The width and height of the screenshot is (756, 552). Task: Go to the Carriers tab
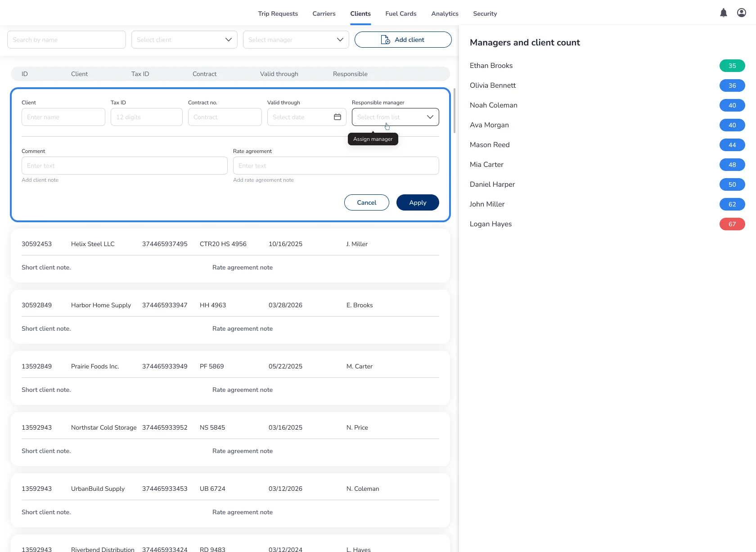point(324,13)
